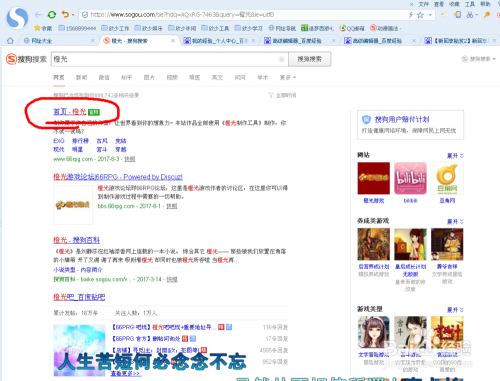Click the security shield in address bar
This screenshot has width=500, height=381.
pos(85,15)
